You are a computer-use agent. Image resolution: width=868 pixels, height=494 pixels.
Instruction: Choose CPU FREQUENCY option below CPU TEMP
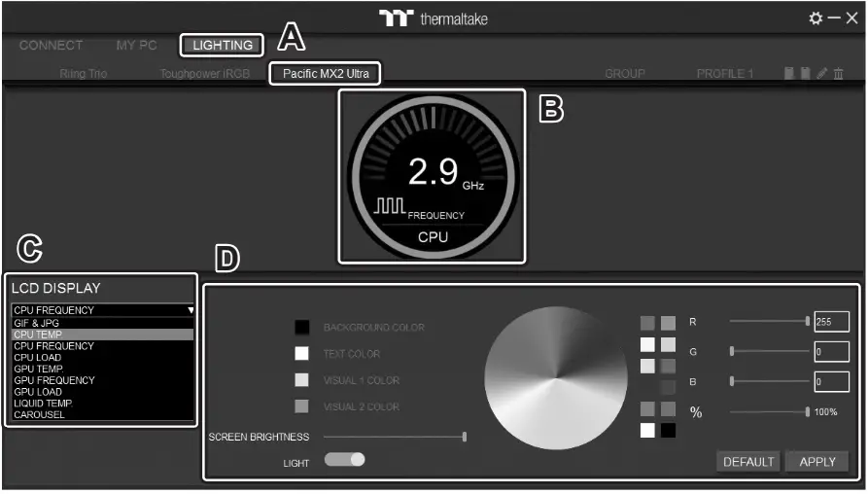tap(103, 346)
